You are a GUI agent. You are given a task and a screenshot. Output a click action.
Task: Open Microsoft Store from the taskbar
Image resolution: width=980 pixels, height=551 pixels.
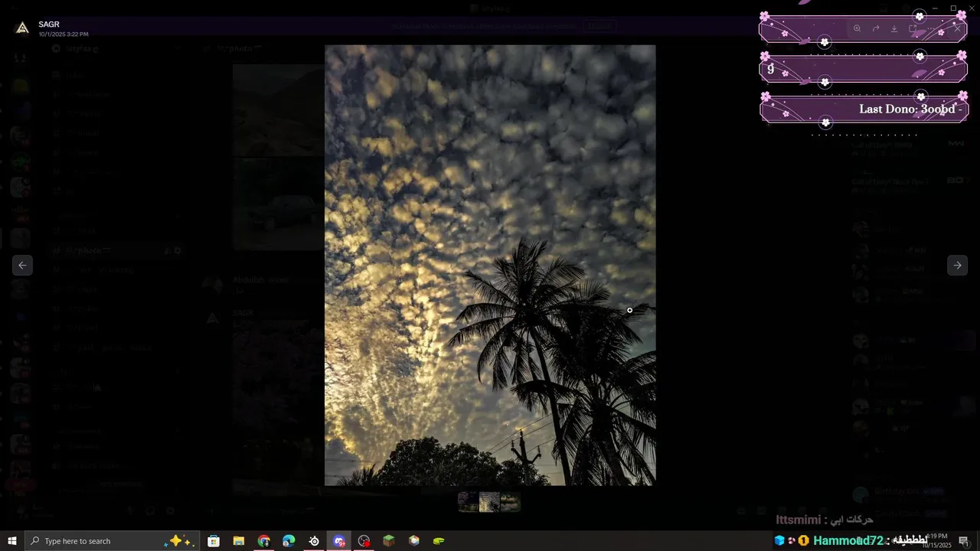tap(214, 541)
